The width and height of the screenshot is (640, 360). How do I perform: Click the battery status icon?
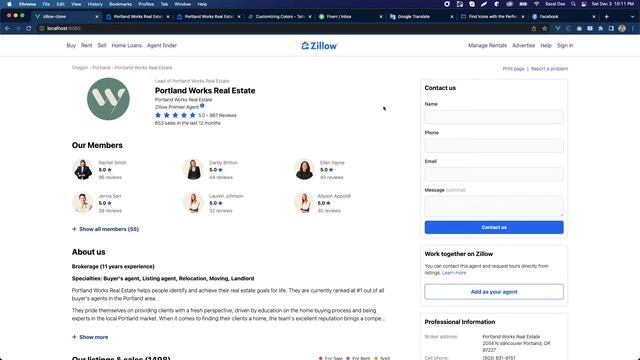(523, 4)
